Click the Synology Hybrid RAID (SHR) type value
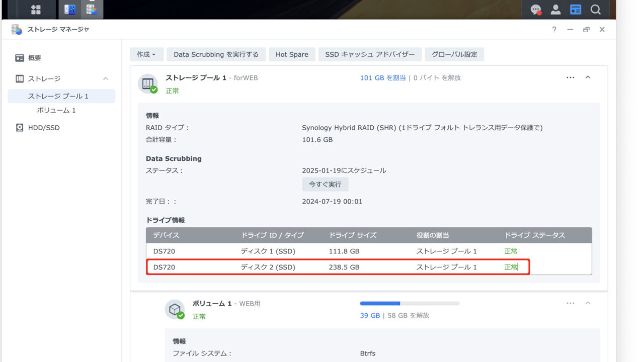The image size is (644, 362). (422, 128)
